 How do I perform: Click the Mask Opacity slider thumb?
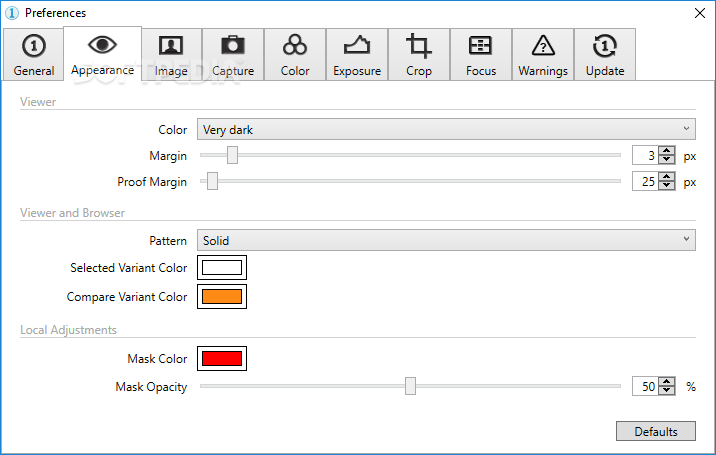coord(411,386)
